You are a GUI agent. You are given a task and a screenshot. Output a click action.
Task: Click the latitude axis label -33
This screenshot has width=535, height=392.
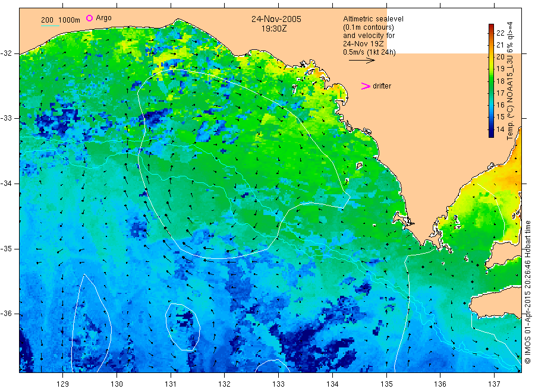[6, 118]
